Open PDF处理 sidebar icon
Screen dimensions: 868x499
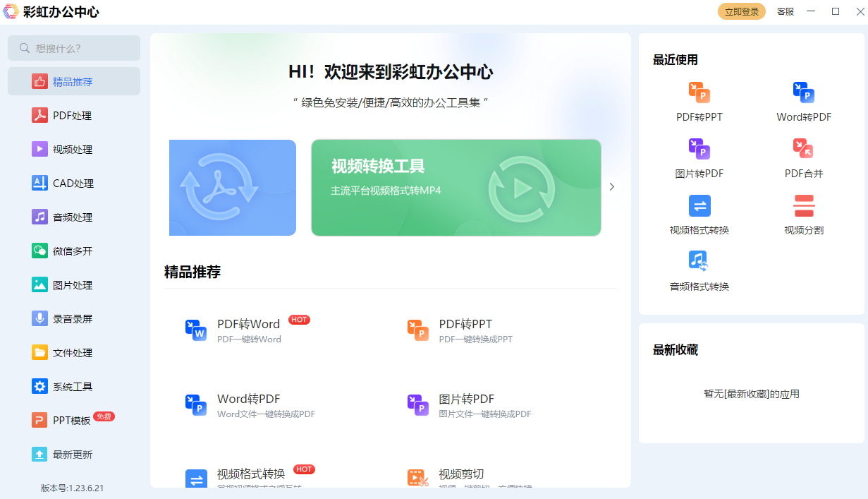tap(39, 115)
